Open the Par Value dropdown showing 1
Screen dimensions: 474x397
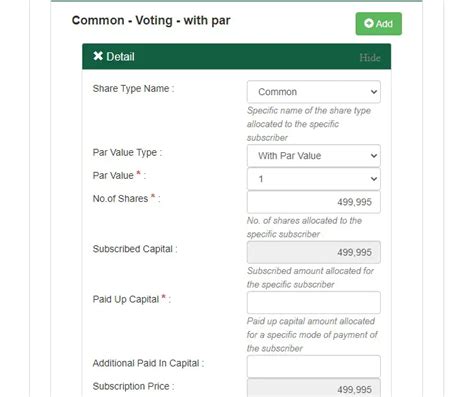(314, 179)
